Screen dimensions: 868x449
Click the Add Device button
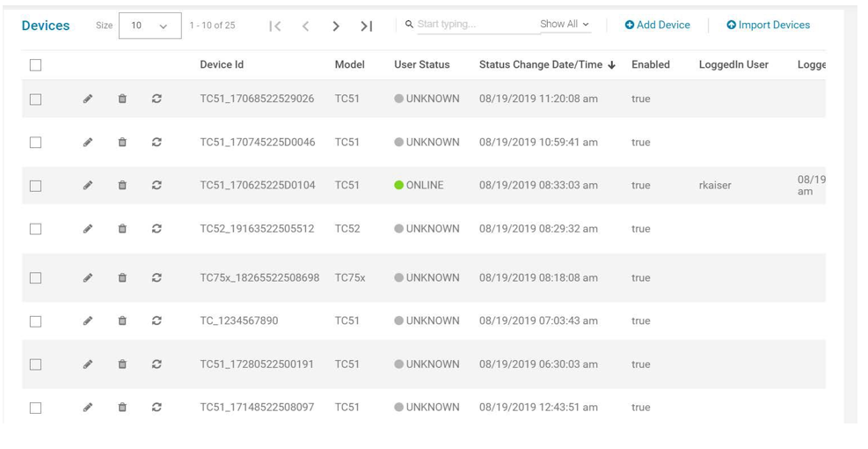[657, 26]
